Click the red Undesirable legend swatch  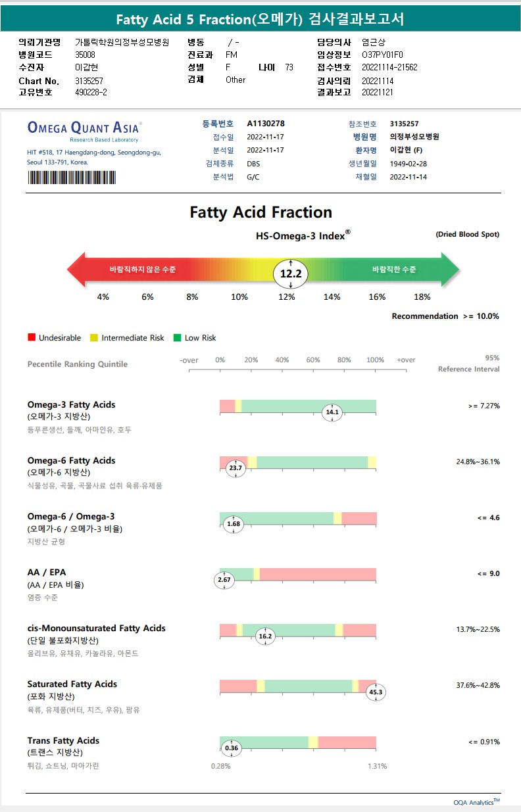[x=31, y=338]
